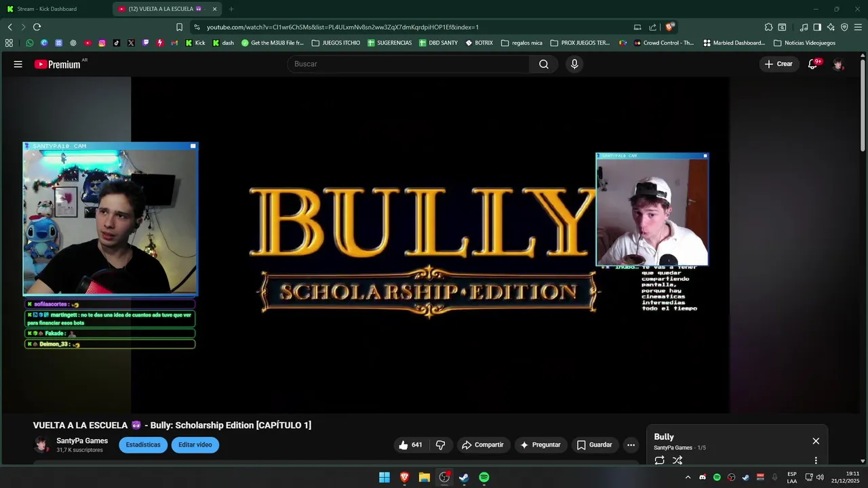This screenshot has width=868, height=488.
Task: Open Steam from the taskbar
Action: [464, 477]
